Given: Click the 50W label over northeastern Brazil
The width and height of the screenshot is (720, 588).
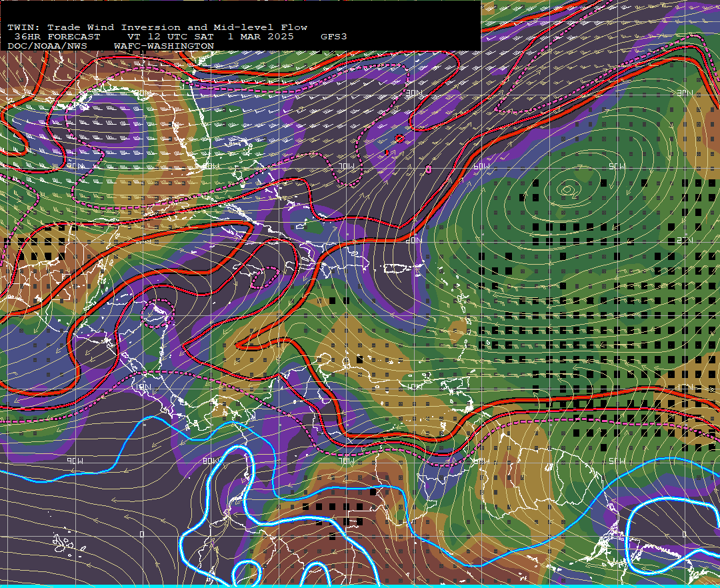Looking at the screenshot, I should pyautogui.click(x=617, y=461).
